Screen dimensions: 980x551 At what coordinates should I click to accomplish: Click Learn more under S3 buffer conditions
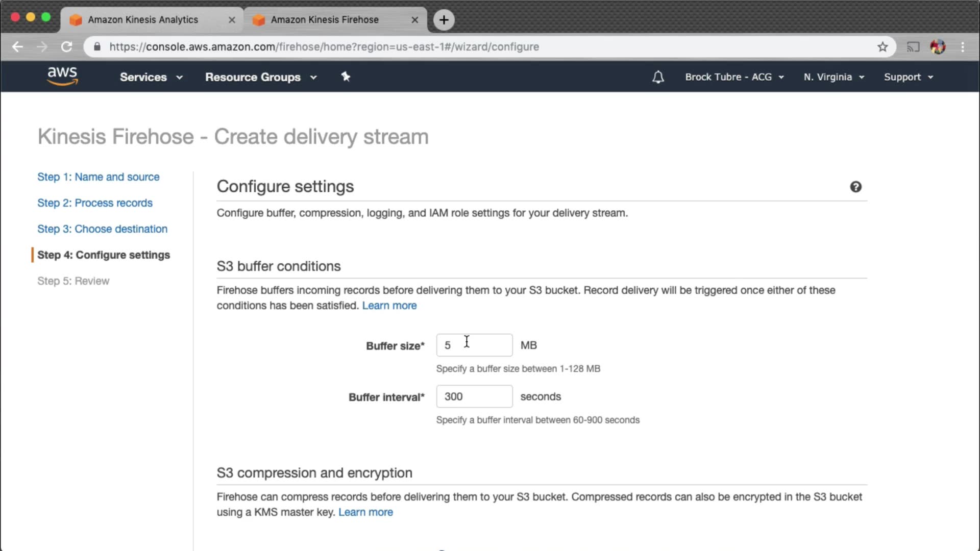click(389, 306)
